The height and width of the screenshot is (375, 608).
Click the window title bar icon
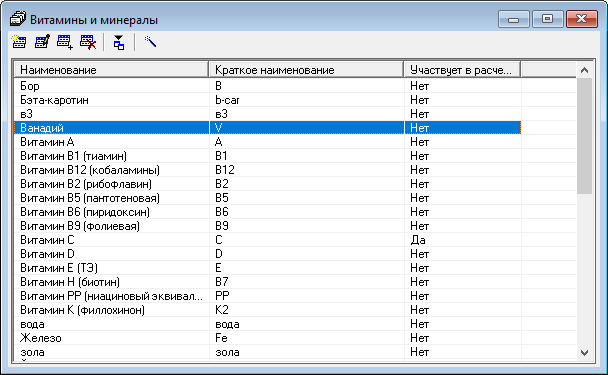click(17, 19)
